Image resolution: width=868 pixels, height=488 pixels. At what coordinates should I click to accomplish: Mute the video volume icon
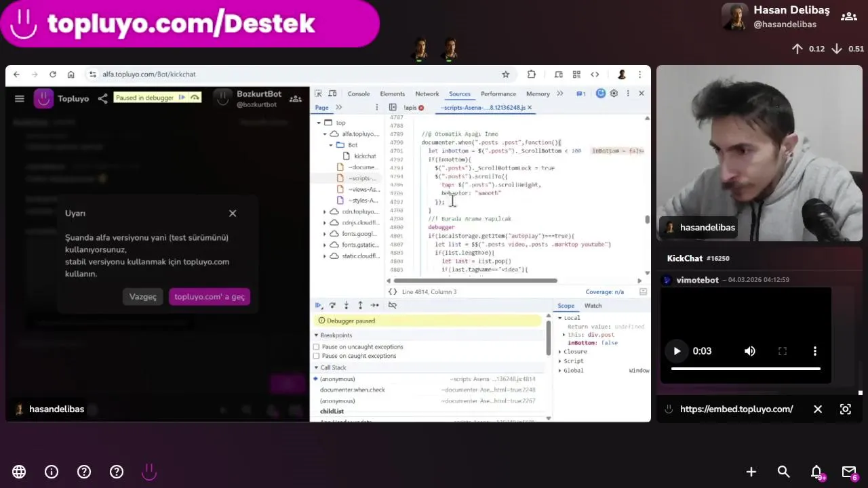click(x=749, y=351)
